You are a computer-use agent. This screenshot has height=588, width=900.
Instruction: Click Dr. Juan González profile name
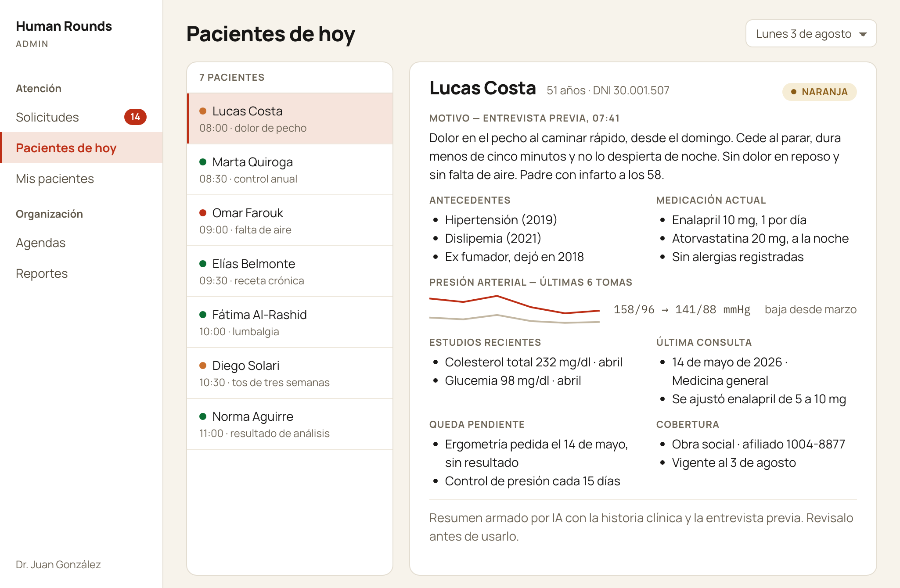[x=58, y=564]
